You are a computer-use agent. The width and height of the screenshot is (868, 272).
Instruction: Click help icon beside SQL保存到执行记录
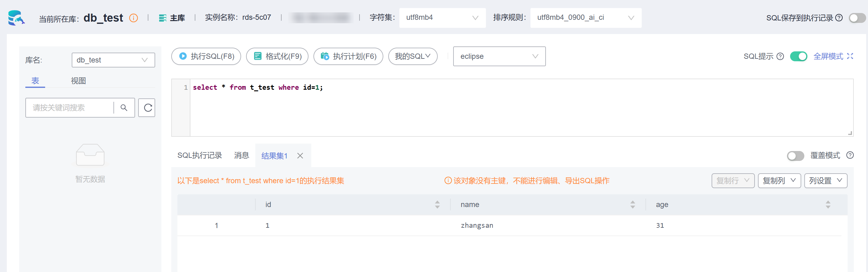coord(839,18)
